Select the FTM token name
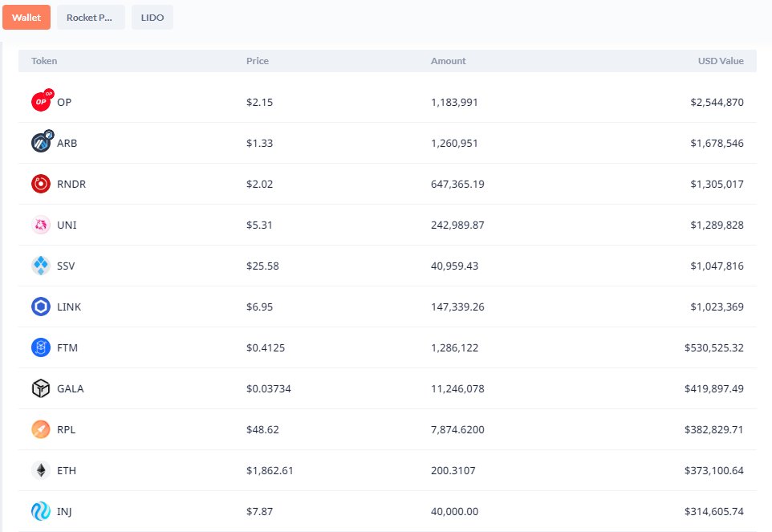Image resolution: width=772 pixels, height=532 pixels. tap(67, 347)
